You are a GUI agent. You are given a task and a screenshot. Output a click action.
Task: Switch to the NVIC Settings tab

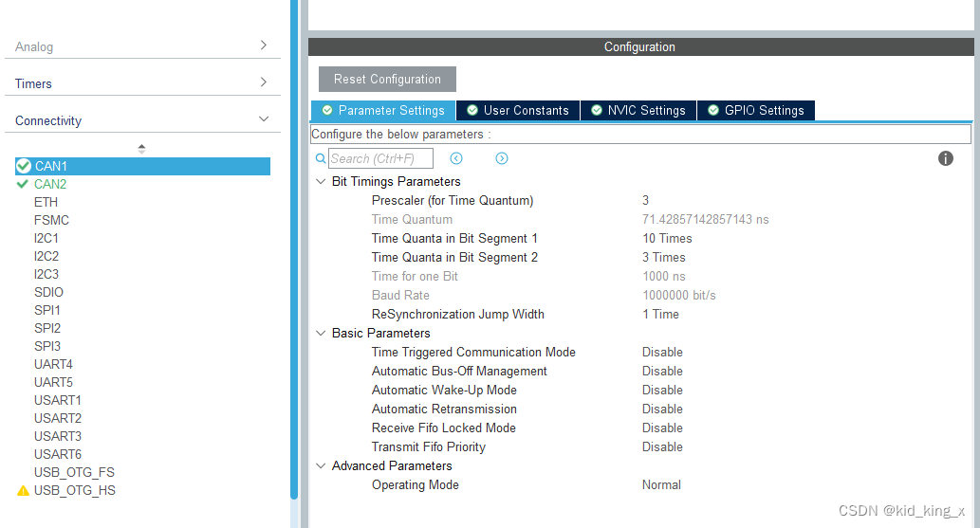coord(638,111)
